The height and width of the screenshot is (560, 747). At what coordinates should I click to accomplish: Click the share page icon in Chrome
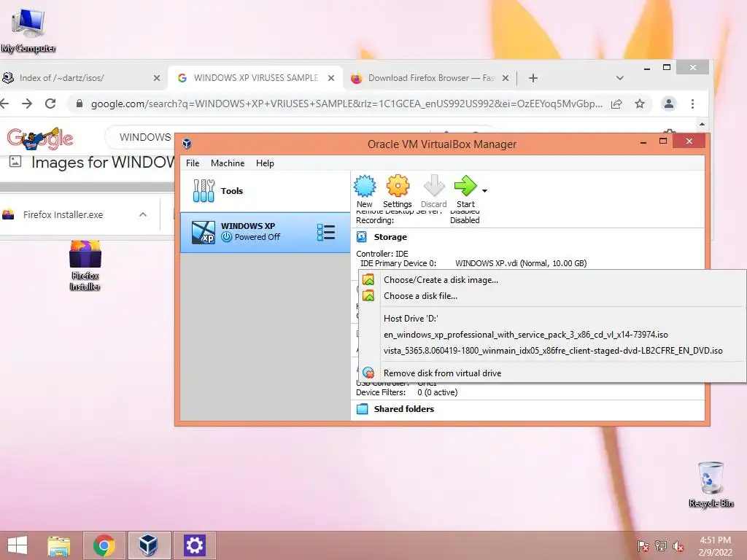[616, 104]
